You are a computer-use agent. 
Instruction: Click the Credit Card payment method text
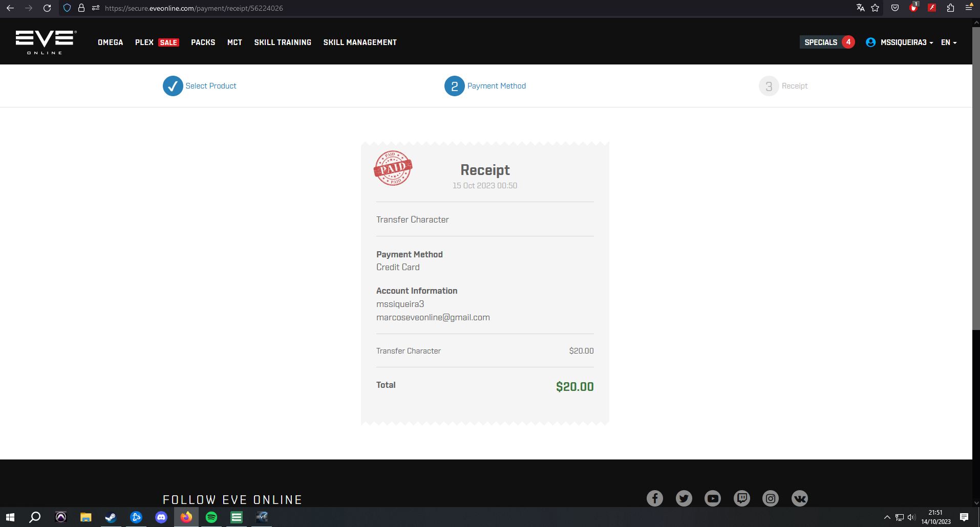point(398,267)
